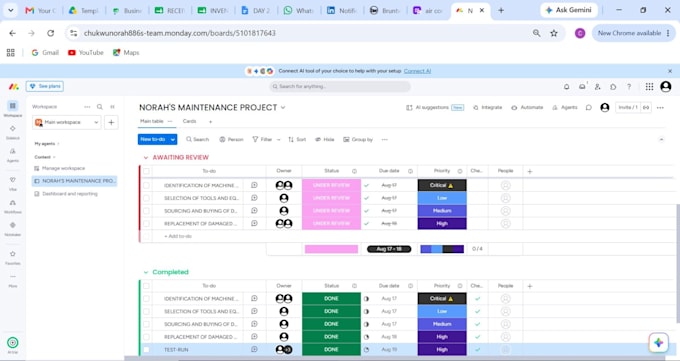Add a column in AWAITING REVIEW header
This screenshot has width=680, height=361.
coord(530,171)
